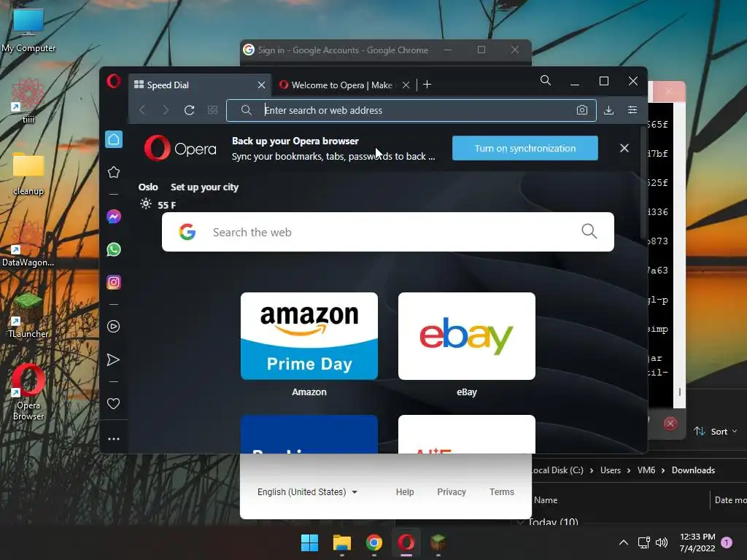Image resolution: width=747 pixels, height=560 pixels.
Task: Select My Computer desktop icon
Action: tap(28, 31)
